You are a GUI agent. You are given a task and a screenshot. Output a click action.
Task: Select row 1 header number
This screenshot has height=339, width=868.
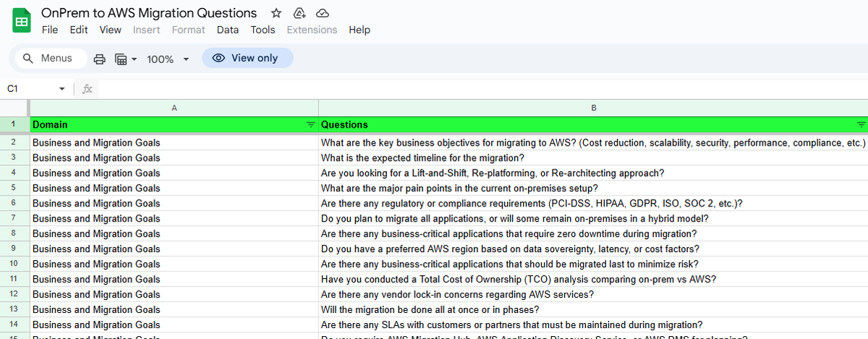click(14, 125)
